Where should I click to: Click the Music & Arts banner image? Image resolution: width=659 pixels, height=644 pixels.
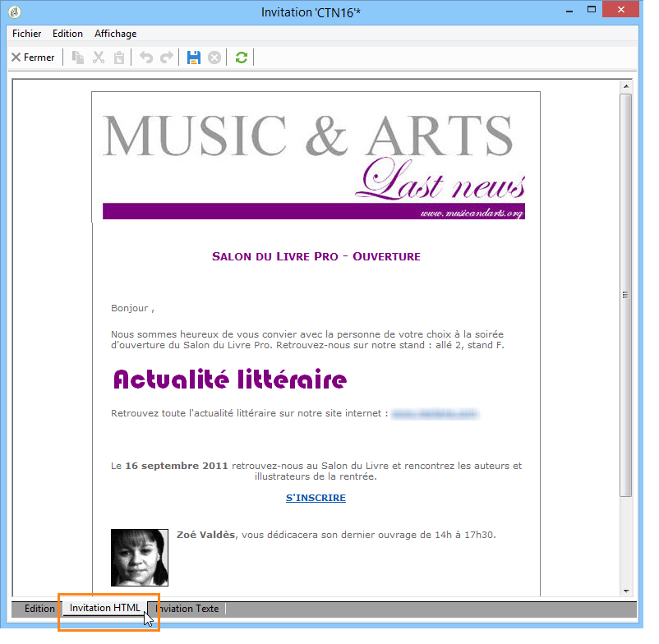coord(314,166)
